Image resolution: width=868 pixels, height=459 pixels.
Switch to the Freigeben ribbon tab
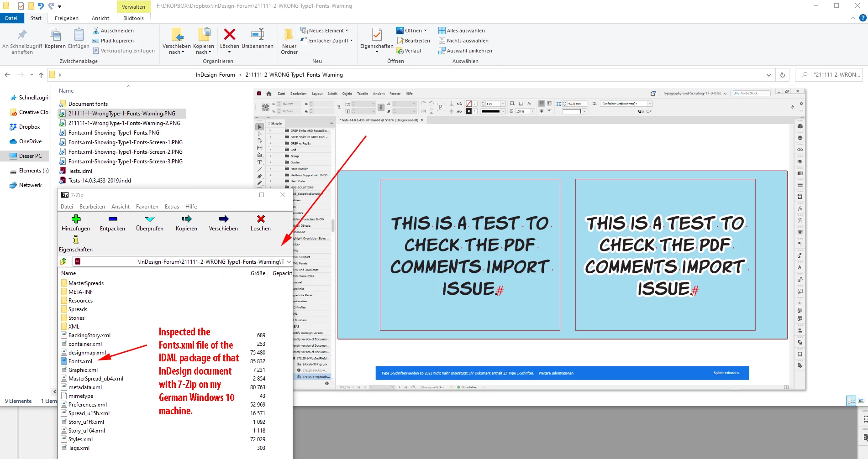point(67,18)
